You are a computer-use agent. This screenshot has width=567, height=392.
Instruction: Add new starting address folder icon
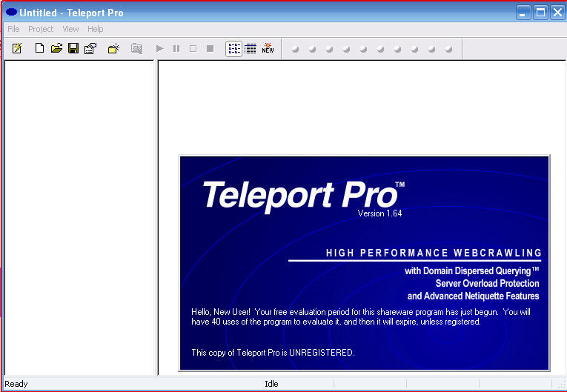(113, 48)
